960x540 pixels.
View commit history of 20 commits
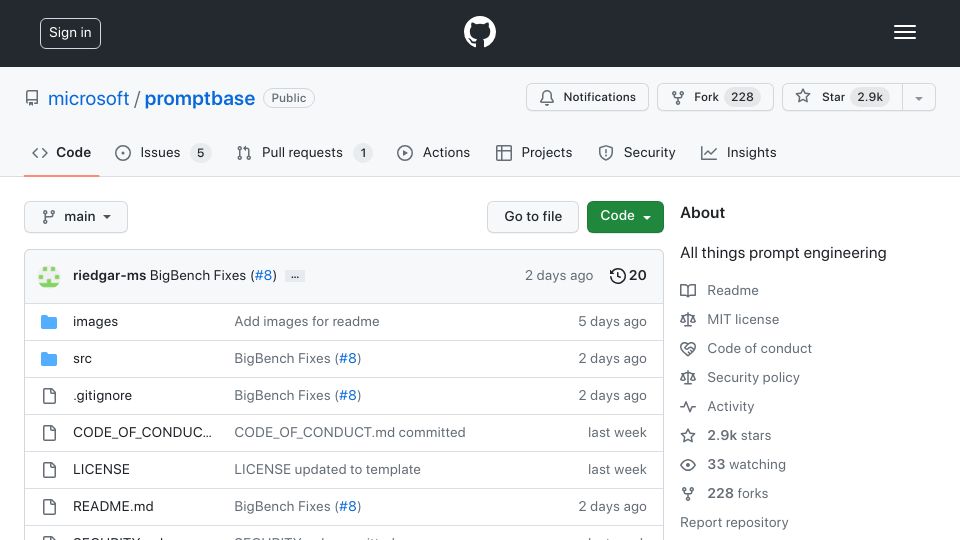[628, 276]
